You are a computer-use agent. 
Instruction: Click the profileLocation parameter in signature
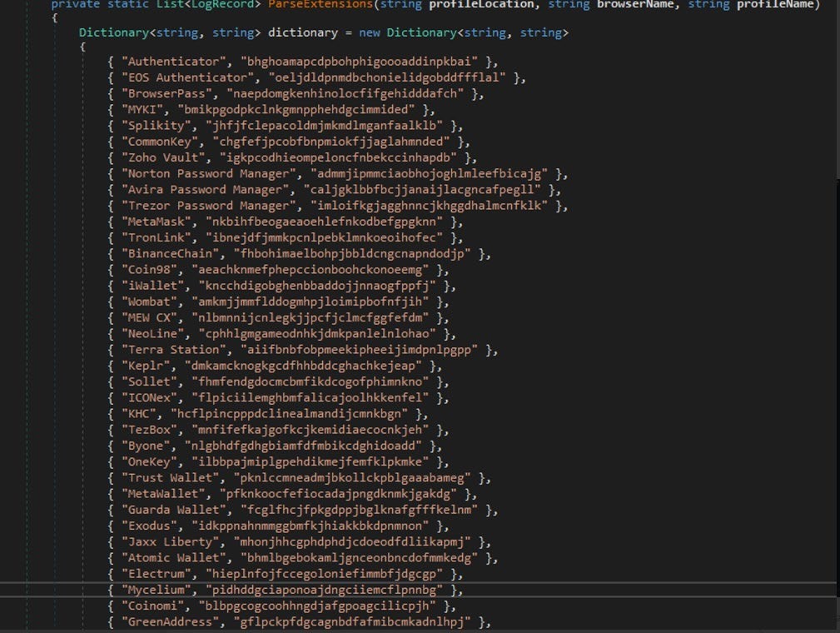point(482,4)
